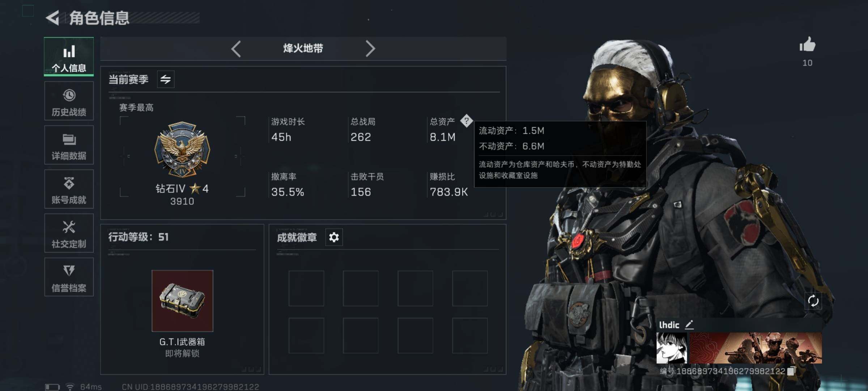
Task: Click the first empty achievement badge slot
Action: click(x=306, y=289)
